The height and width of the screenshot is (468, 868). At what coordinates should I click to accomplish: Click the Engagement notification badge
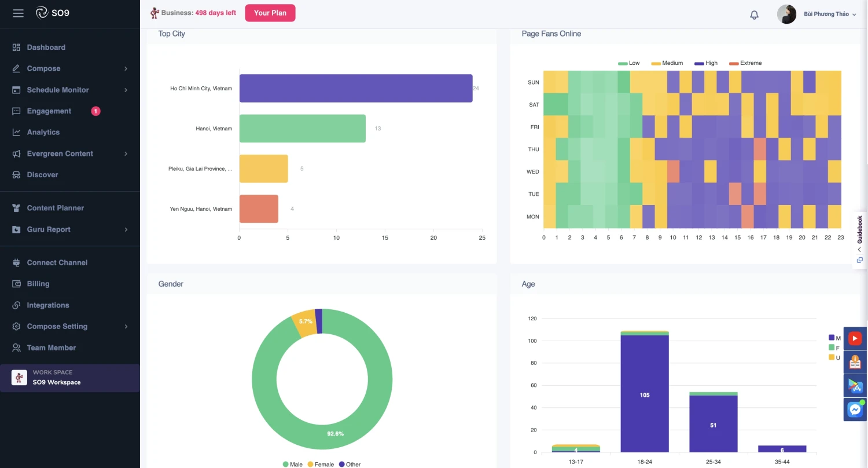point(95,111)
